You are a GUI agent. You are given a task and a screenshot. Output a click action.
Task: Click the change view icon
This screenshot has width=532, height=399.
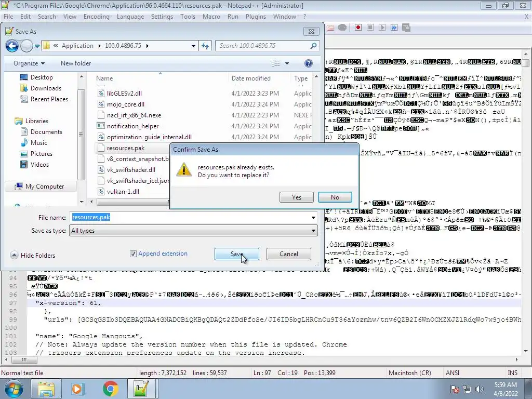(x=276, y=63)
